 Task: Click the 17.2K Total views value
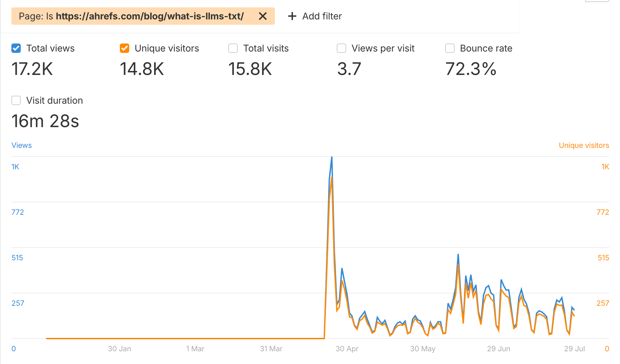point(32,69)
